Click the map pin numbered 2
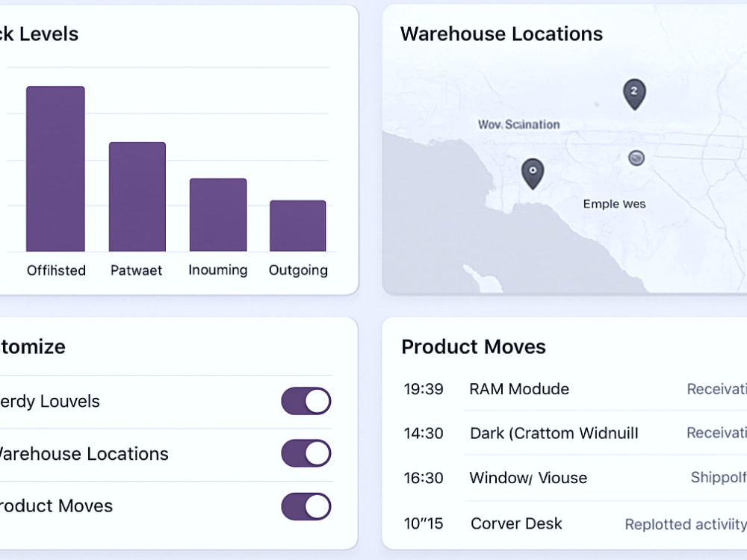The image size is (747, 560). (634, 94)
